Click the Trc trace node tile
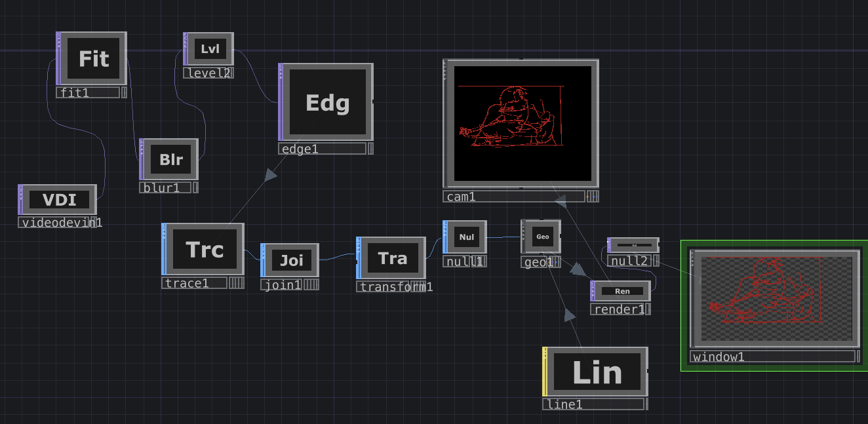The width and height of the screenshot is (868, 424). [205, 249]
